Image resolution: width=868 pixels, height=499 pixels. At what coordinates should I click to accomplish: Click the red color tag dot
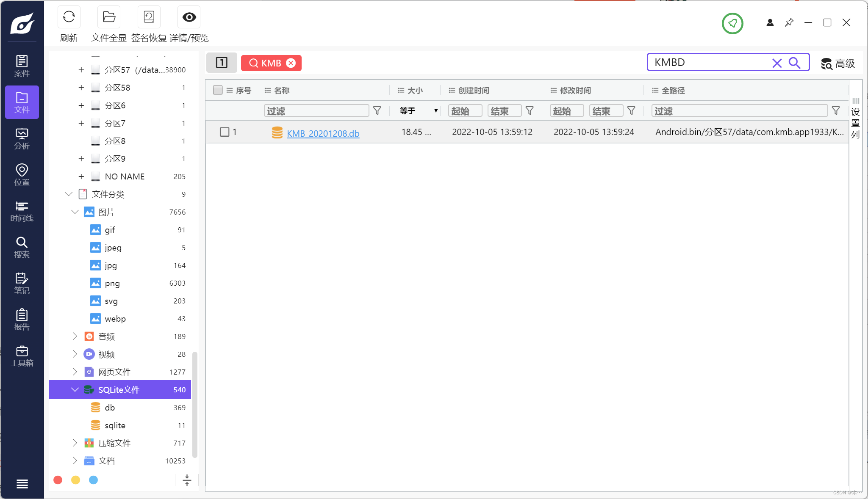[58, 480]
